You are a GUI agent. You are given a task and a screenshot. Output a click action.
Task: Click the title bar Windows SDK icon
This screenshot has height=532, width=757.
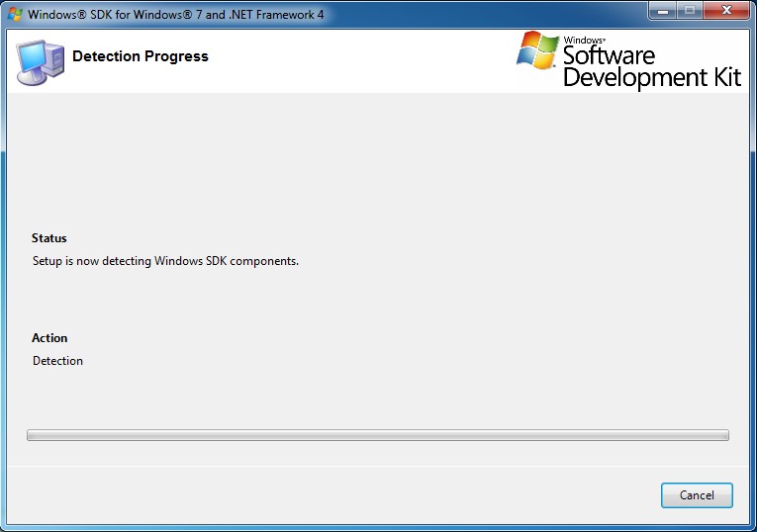[x=15, y=14]
